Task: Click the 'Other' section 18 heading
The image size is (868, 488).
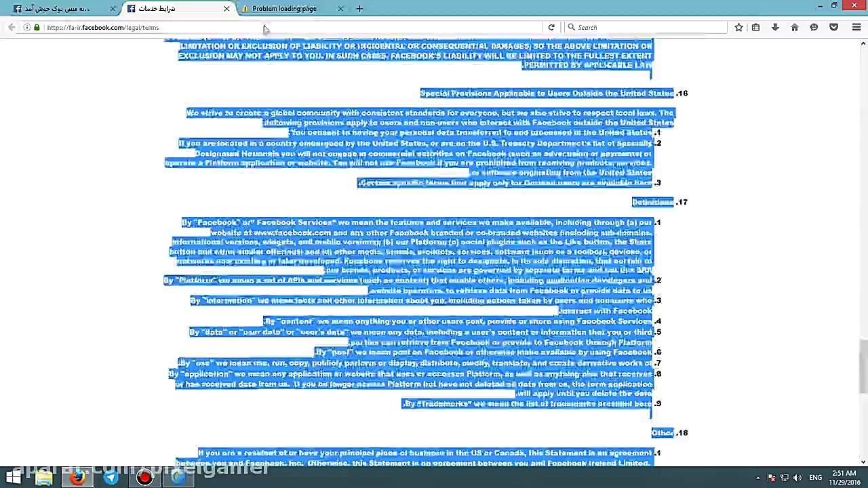Action: tap(662, 433)
